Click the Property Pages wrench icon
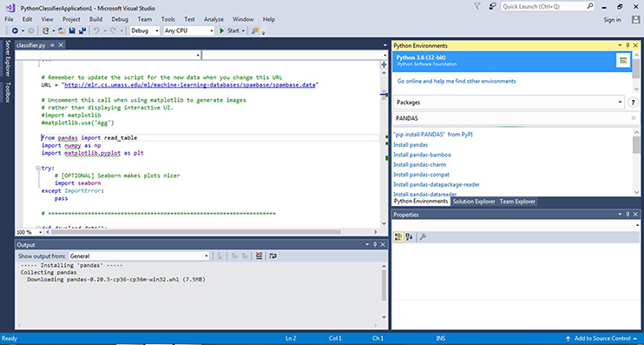Screen dimensions: 644x345 pyautogui.click(x=423, y=237)
